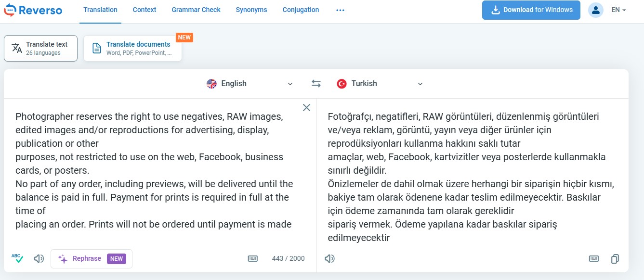Select the Translate text mode
Image resolution: width=644 pixels, height=280 pixels.
click(40, 48)
